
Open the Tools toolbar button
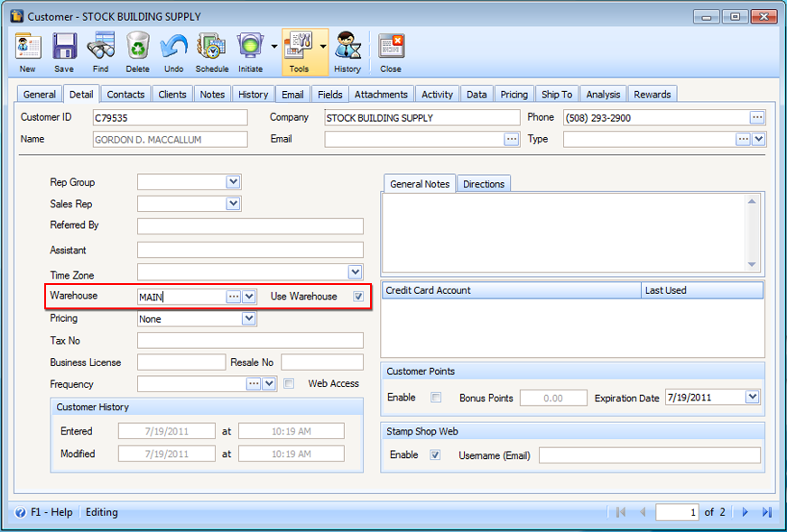[299, 52]
